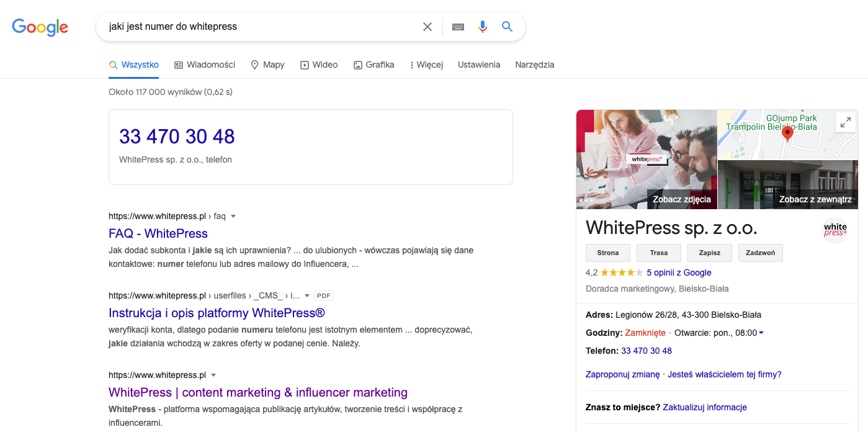Screen dimensions: 868x432
Task: Click the red map pin marker
Action: [787, 133]
